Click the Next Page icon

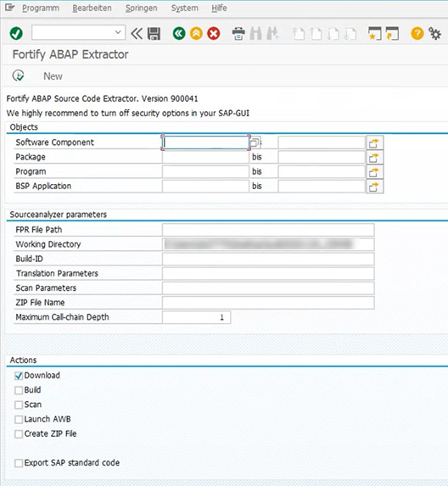pos(333,33)
